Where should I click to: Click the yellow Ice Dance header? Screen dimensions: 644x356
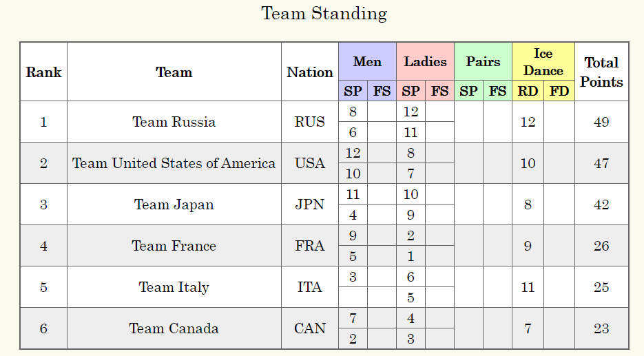coord(543,62)
